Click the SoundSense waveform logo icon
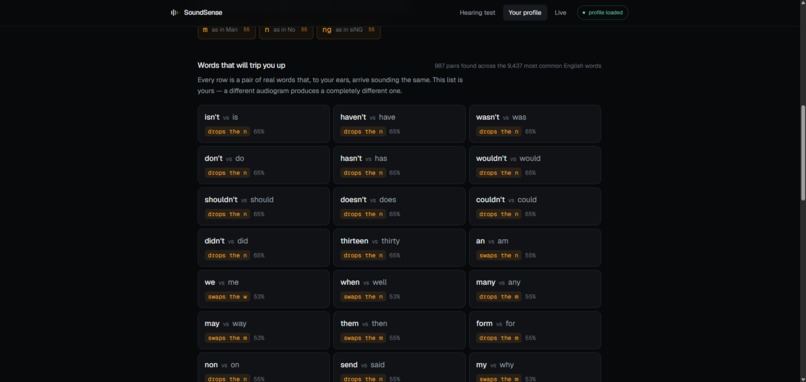Image resolution: width=806 pixels, height=382 pixels. [174, 12]
